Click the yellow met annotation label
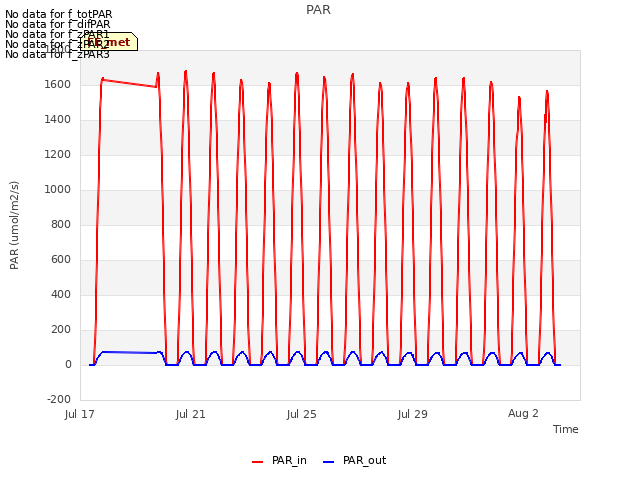 coord(109,42)
